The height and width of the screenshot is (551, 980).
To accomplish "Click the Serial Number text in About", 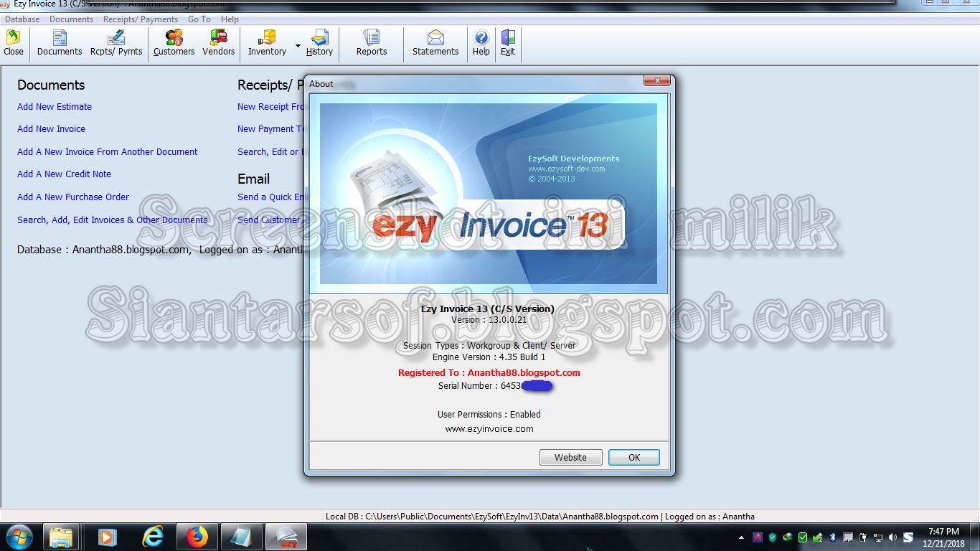I will pyautogui.click(x=495, y=386).
